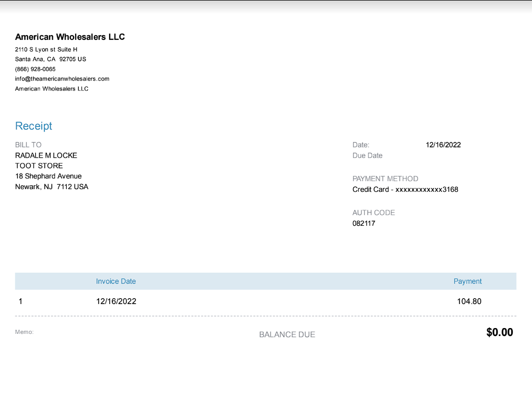Select the receipt date 12/16/2022 beside Date:
This screenshot has height=401, width=532.
coord(444,145)
